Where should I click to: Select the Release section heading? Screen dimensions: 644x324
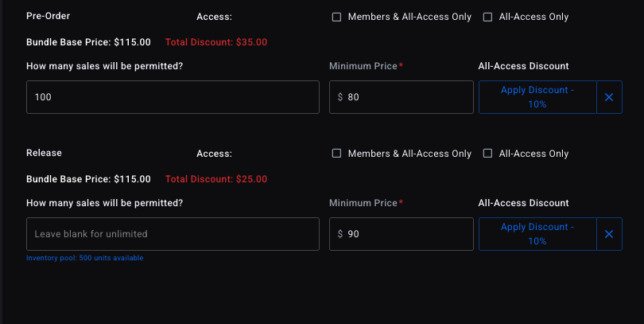[x=44, y=153]
